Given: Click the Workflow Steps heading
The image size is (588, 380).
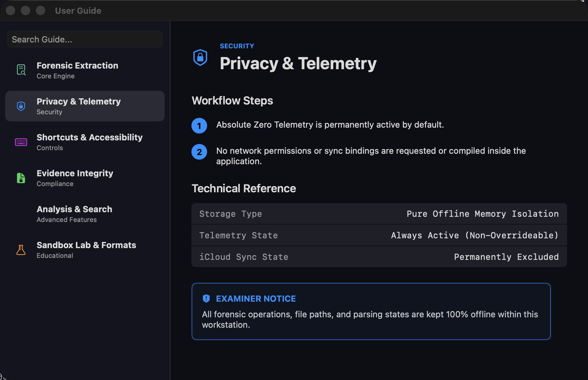Looking at the screenshot, I should [x=232, y=101].
